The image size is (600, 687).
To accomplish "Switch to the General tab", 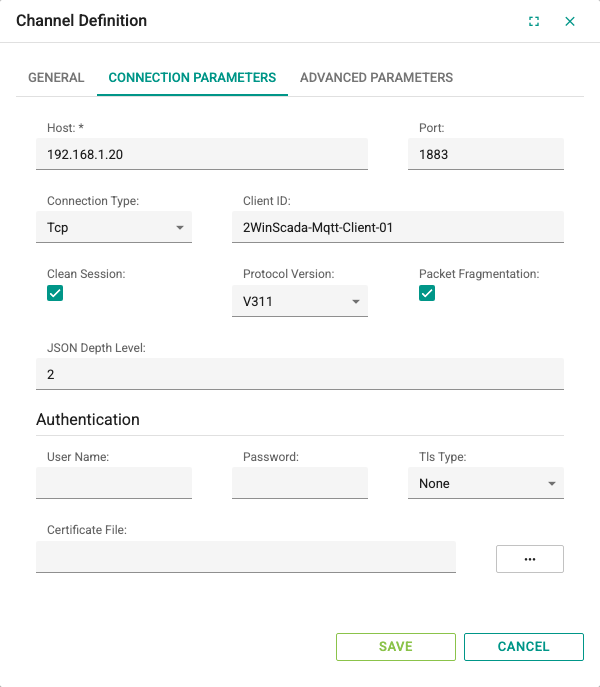I will click(56, 78).
